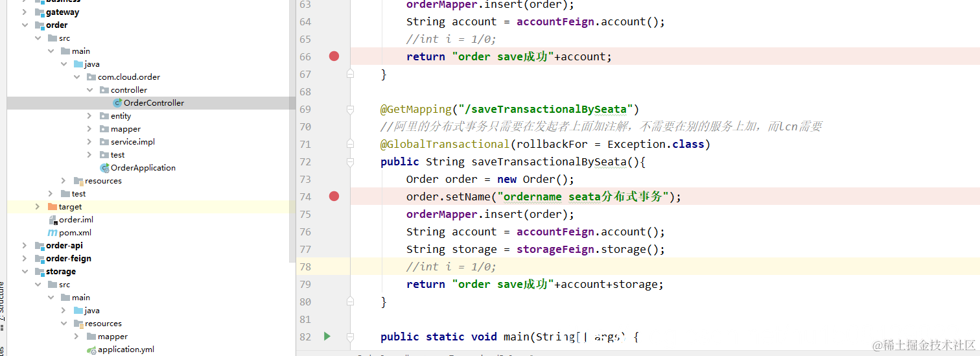Select the test package under com.cloud.order
Viewport: 980px width, 356px height.
coord(118,154)
